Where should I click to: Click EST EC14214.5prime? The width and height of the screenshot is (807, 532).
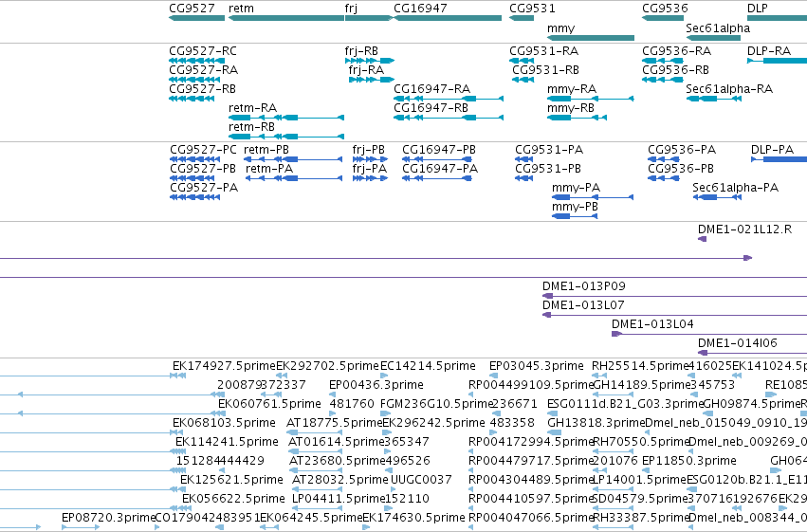[x=428, y=366]
